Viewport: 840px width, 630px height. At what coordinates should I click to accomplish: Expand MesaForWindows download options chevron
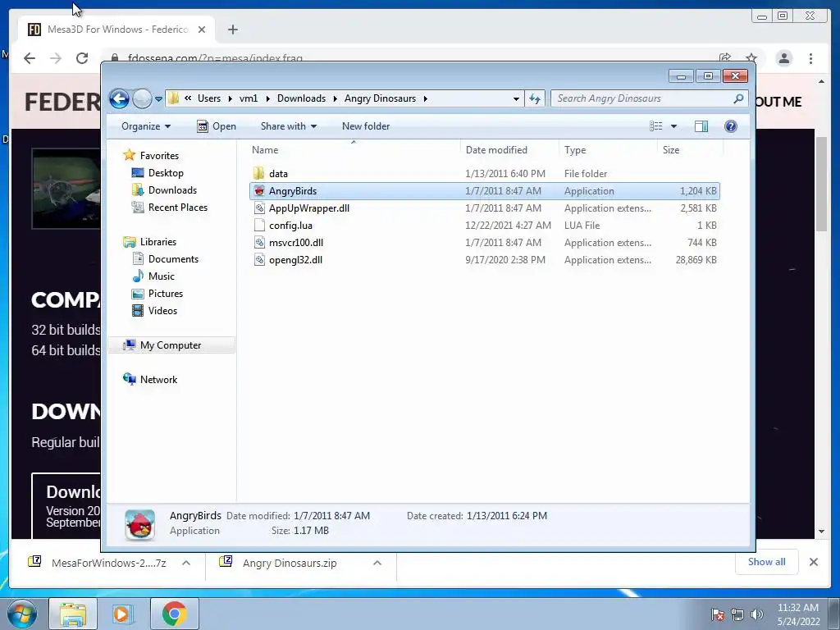(186, 563)
